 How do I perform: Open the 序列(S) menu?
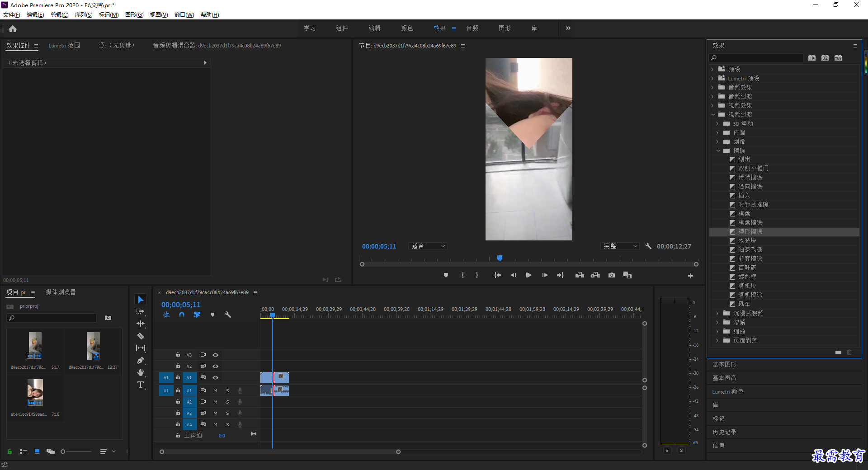(x=84, y=15)
